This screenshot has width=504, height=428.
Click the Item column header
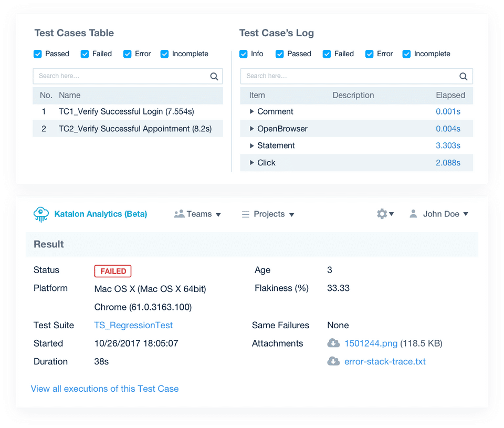click(257, 95)
